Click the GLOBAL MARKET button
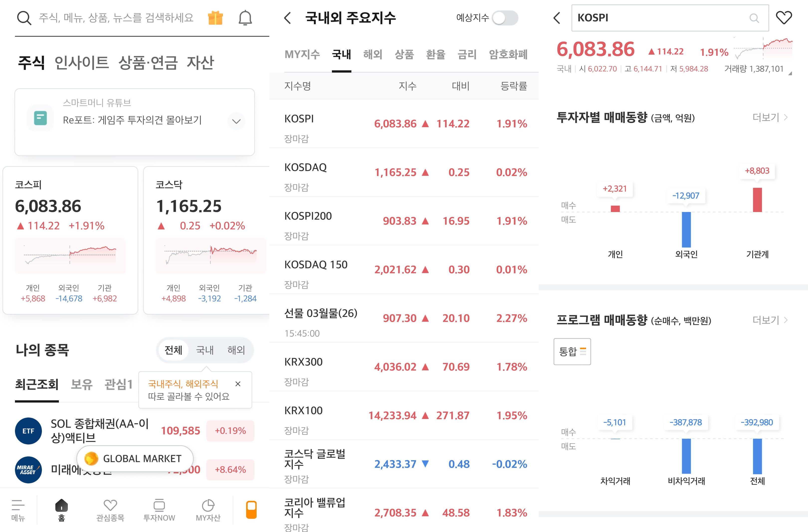Image resolution: width=808 pixels, height=532 pixels. pos(135,458)
